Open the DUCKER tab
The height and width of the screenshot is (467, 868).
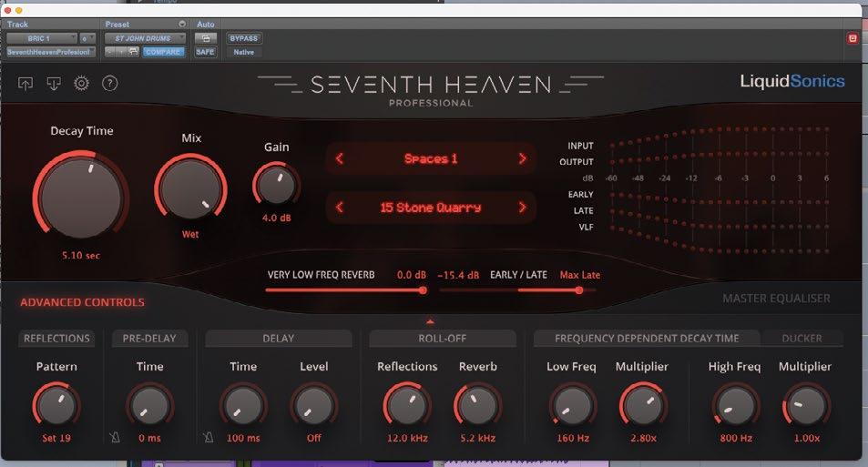[802, 338]
